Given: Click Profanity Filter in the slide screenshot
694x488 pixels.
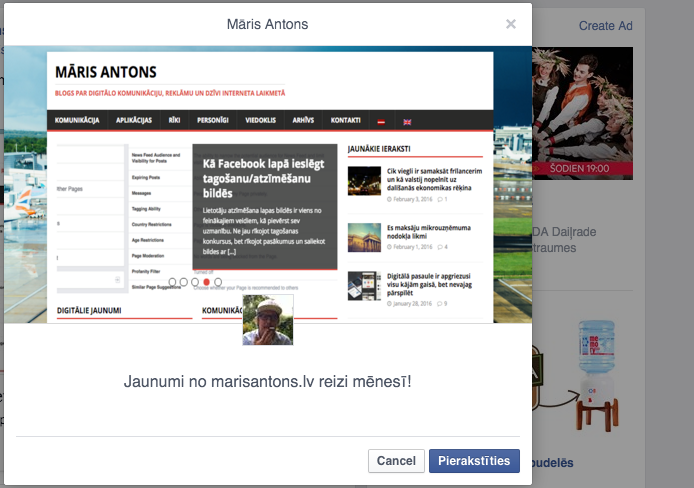Looking at the screenshot, I should point(146,271).
